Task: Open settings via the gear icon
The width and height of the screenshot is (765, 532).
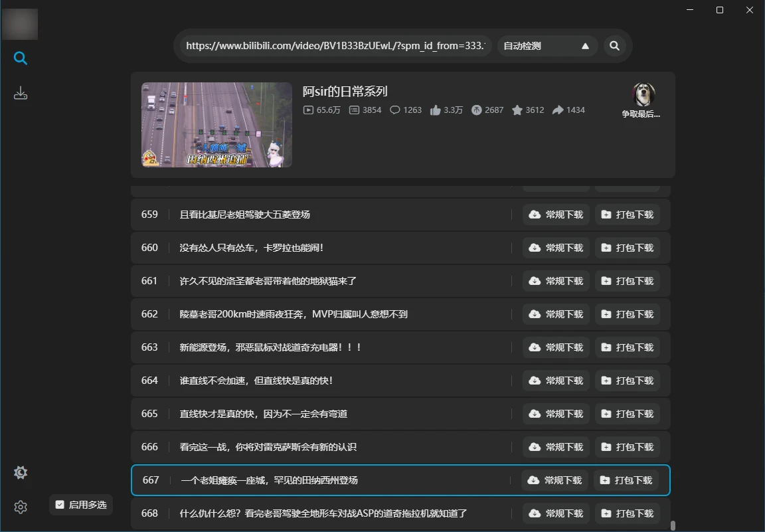Action: [21, 507]
